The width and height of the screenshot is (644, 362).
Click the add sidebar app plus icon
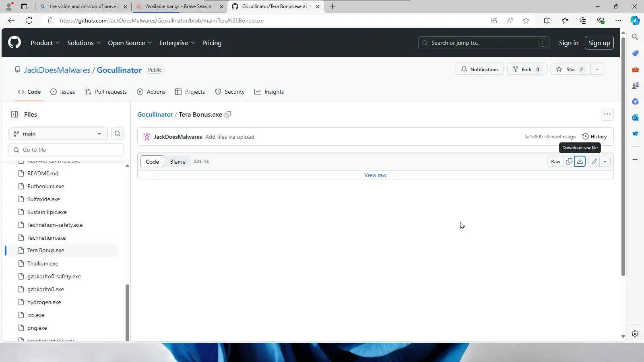tap(635, 160)
